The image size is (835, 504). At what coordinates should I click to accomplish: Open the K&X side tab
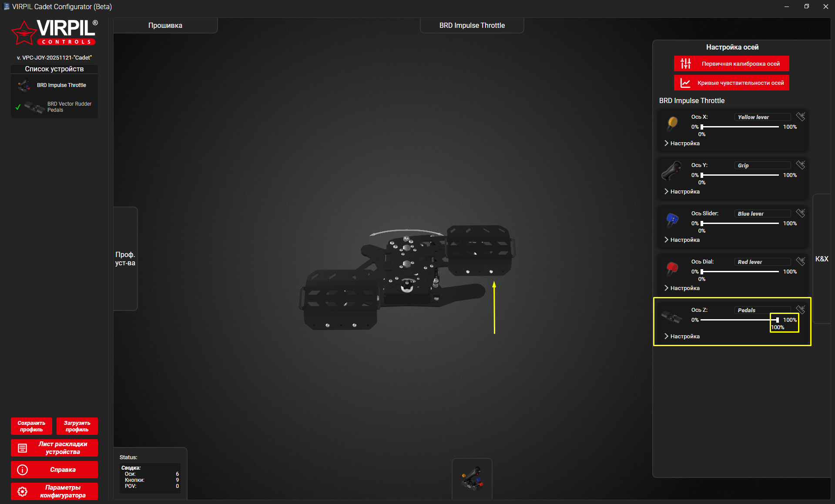coord(822,259)
